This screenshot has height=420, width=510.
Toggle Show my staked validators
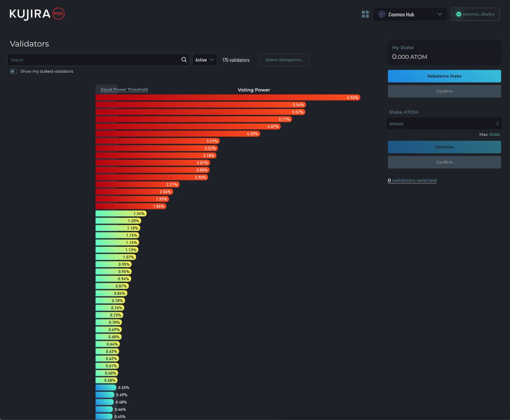click(x=13, y=71)
